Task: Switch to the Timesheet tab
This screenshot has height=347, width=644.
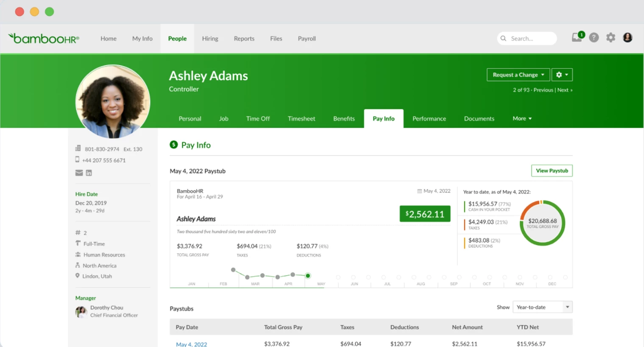Action: pos(301,119)
